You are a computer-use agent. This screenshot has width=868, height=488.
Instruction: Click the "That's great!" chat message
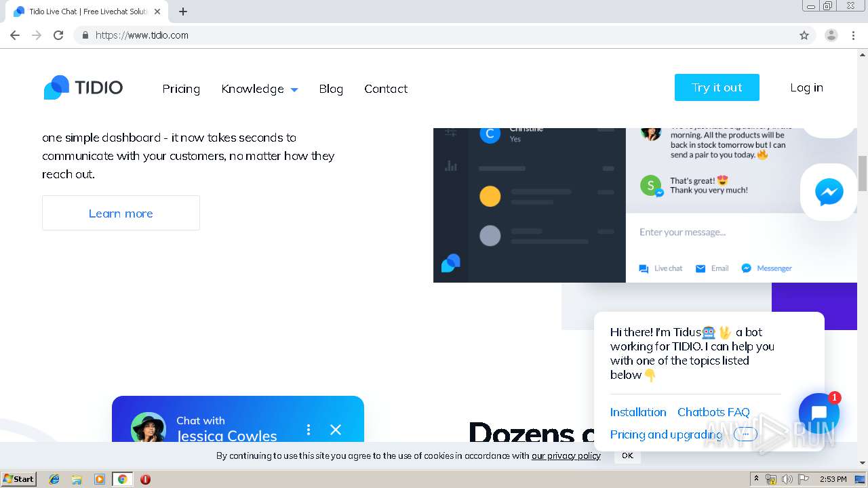pyautogui.click(x=709, y=185)
